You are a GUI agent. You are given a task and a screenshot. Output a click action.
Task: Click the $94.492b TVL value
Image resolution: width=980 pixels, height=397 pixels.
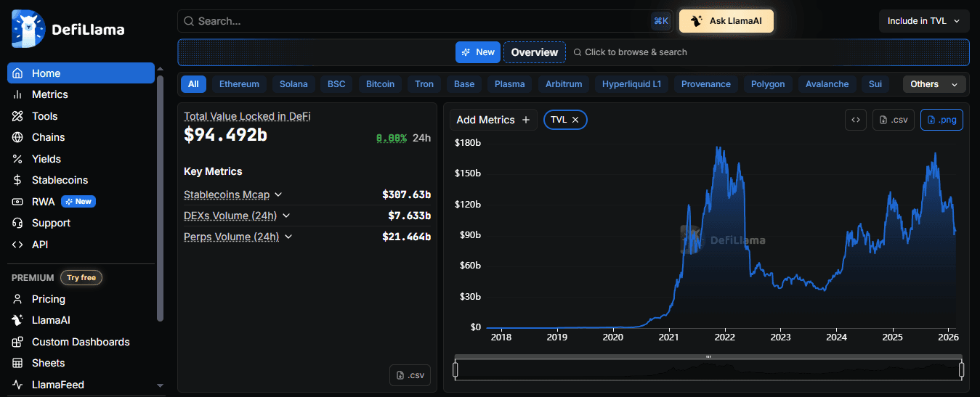point(225,135)
